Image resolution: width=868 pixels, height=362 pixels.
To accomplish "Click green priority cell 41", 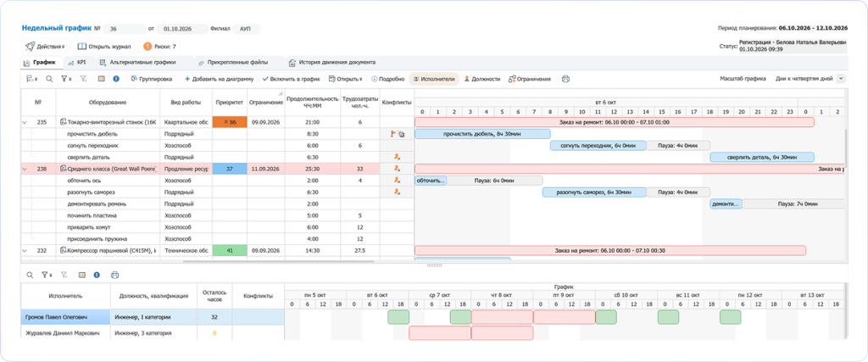I will 229,251.
